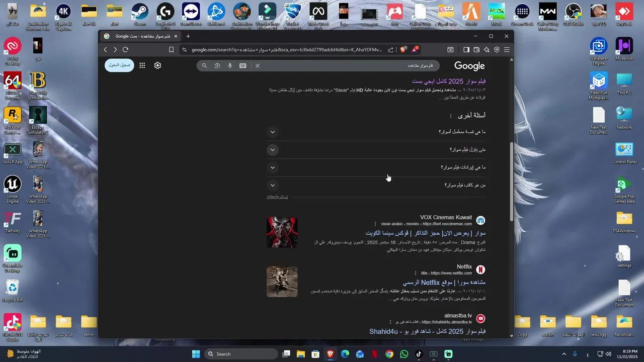Click the page vertical scrollbar thumb
This screenshot has width=644, height=362.
click(512, 181)
